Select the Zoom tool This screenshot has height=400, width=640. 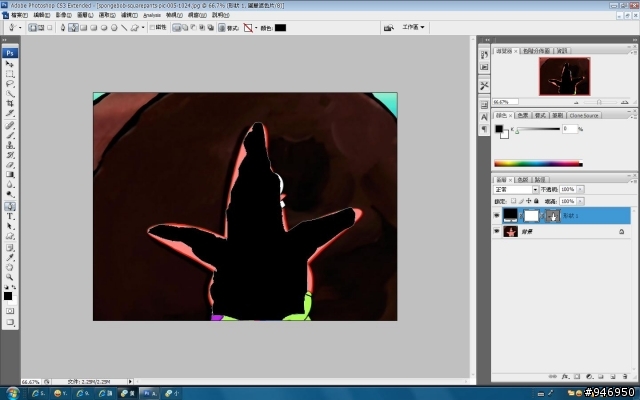[x=10, y=277]
